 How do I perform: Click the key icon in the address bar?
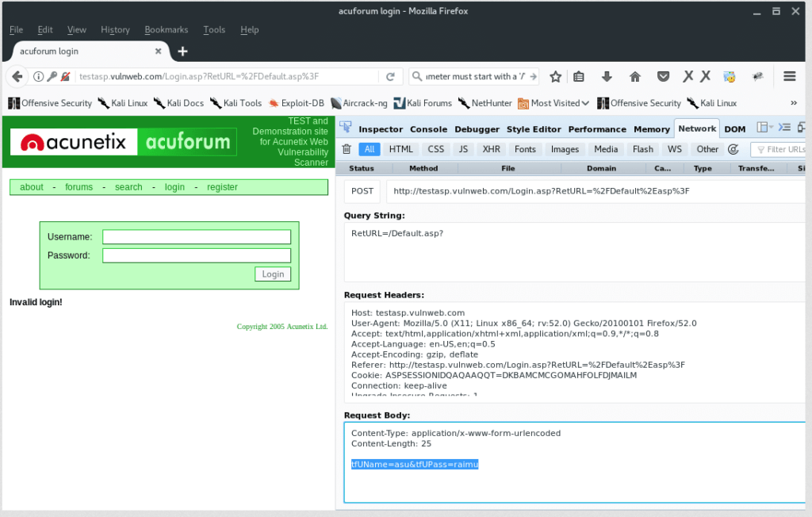(52, 77)
